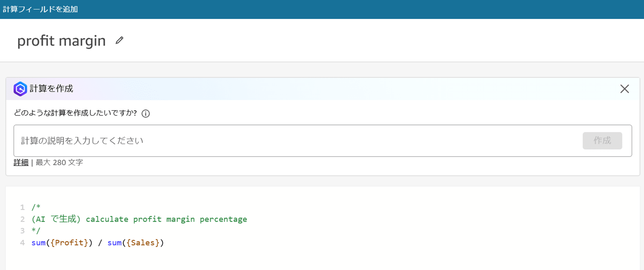This screenshot has width=644, height=270.
Task: Click the どのような計算を作成したいですか? label
Action: [x=75, y=113]
